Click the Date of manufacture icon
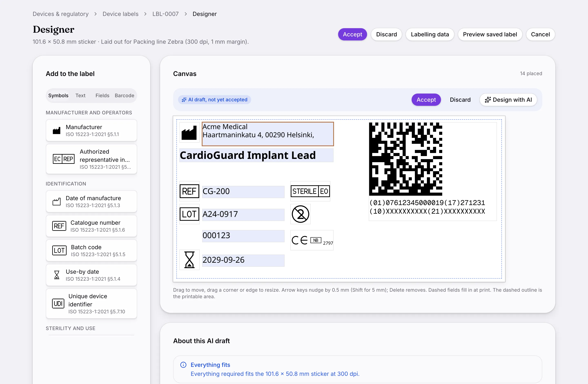588x384 pixels. tap(57, 202)
